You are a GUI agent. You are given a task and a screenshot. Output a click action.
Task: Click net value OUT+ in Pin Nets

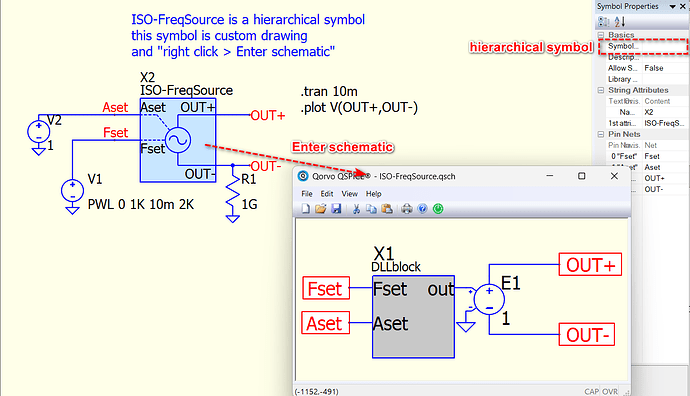[654, 178]
